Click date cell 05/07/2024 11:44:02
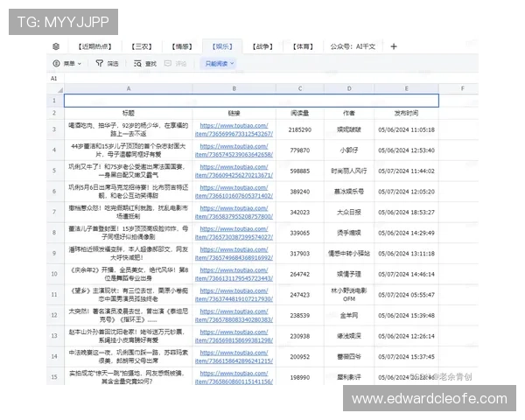This screenshot has height=420, width=525. tap(406, 171)
